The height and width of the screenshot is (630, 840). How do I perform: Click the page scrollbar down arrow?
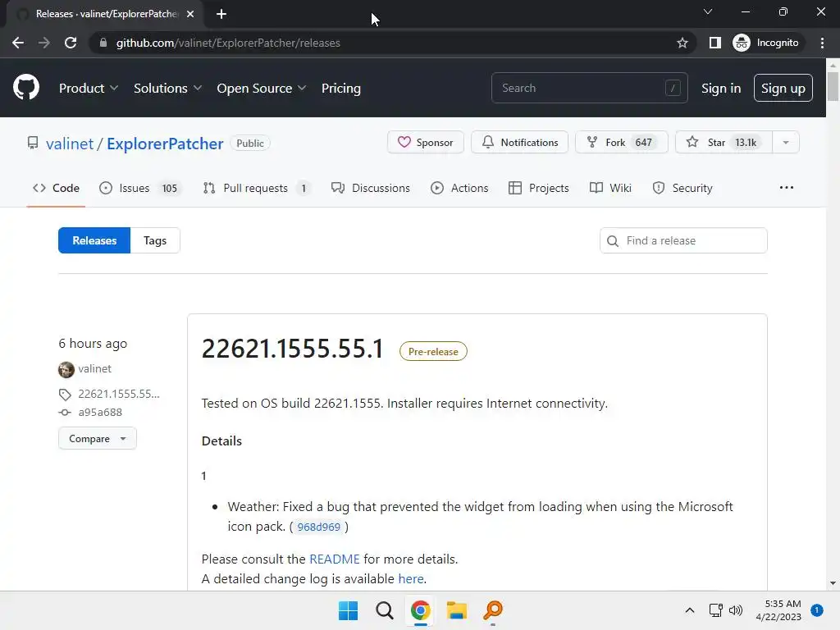click(833, 583)
